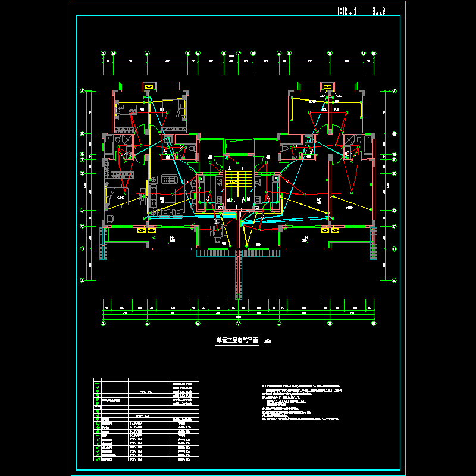Image resolution: width=476 pixels, height=476 pixels.
Task: Click axis bubble A on the left side
Action: [82, 280]
